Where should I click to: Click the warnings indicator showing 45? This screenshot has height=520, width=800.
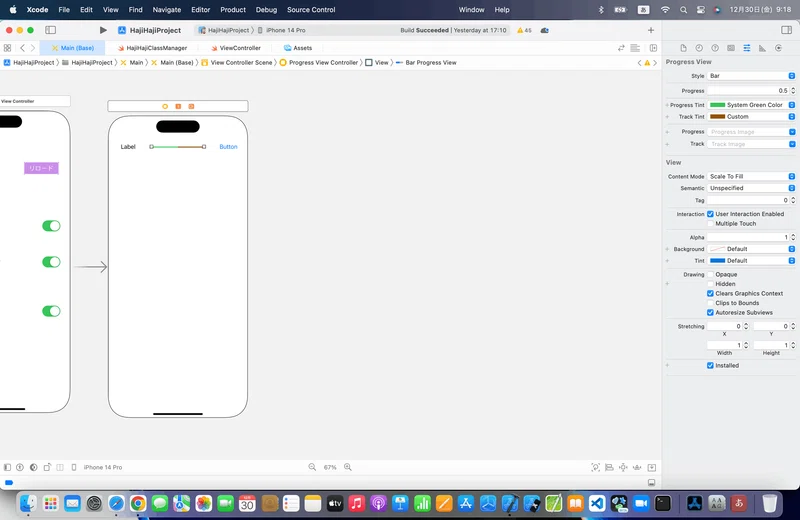pos(524,30)
